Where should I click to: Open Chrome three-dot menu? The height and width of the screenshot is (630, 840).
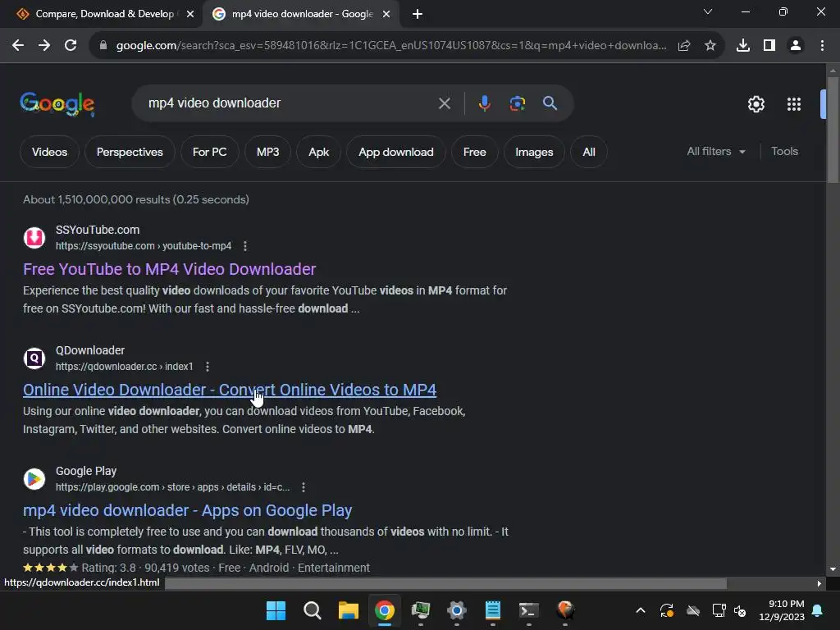(x=822, y=46)
